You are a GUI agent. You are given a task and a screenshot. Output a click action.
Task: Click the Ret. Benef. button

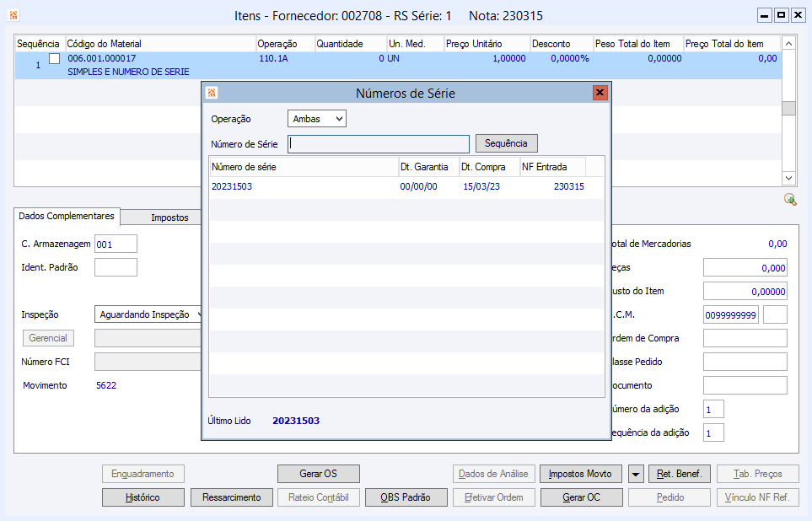(680, 474)
